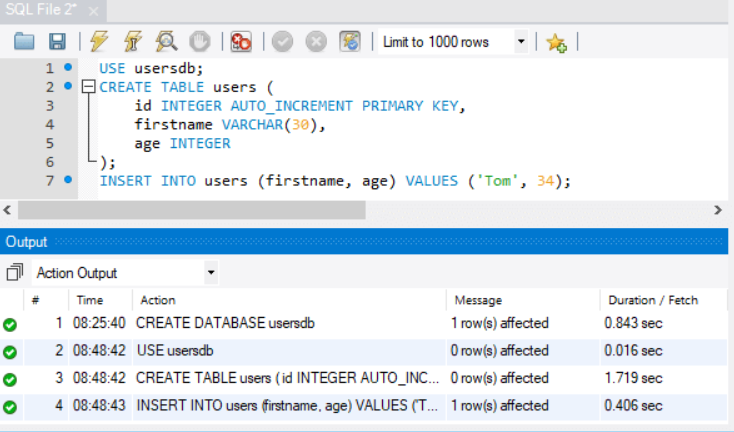Select the USE usersdb output row

click(364, 351)
